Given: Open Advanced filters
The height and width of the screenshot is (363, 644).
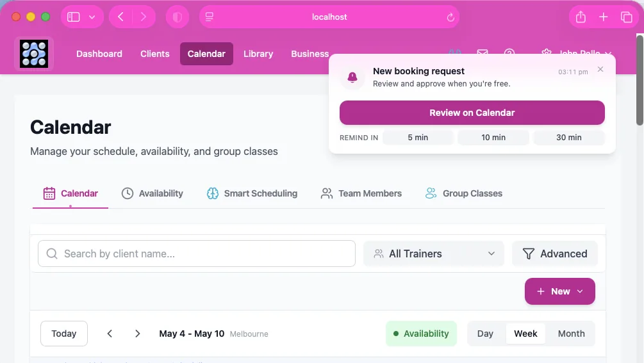Looking at the screenshot, I should [x=555, y=254].
